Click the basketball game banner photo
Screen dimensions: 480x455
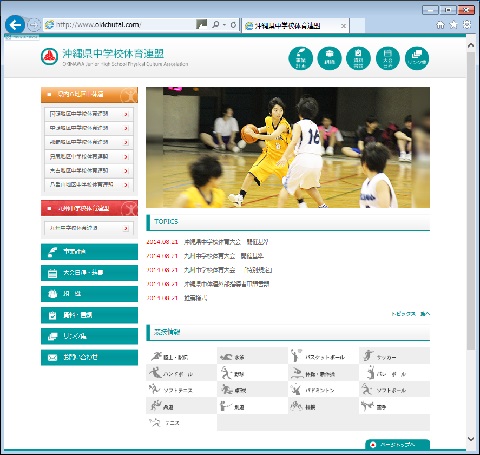pos(288,147)
